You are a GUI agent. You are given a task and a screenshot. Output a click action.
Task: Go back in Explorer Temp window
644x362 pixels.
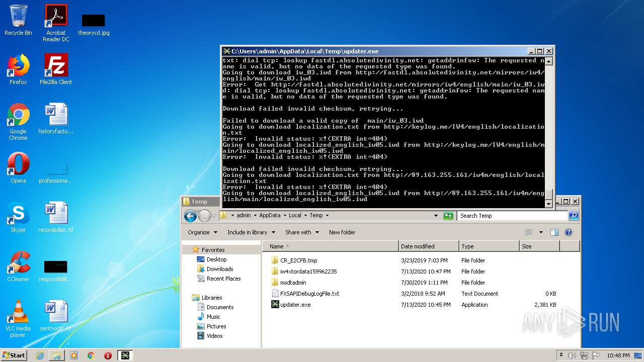190,216
